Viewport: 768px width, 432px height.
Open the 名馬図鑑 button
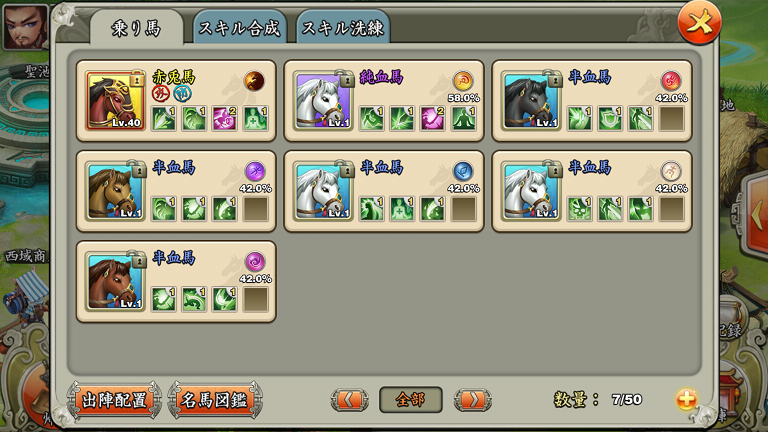click(215, 400)
